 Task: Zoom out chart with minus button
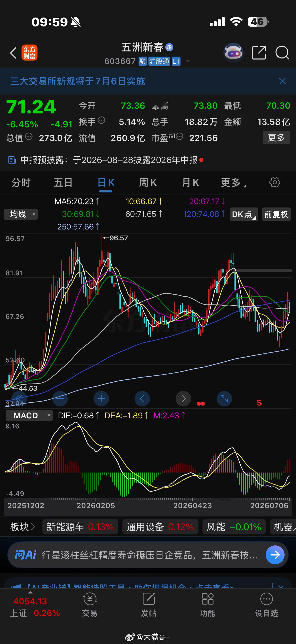click(60, 399)
